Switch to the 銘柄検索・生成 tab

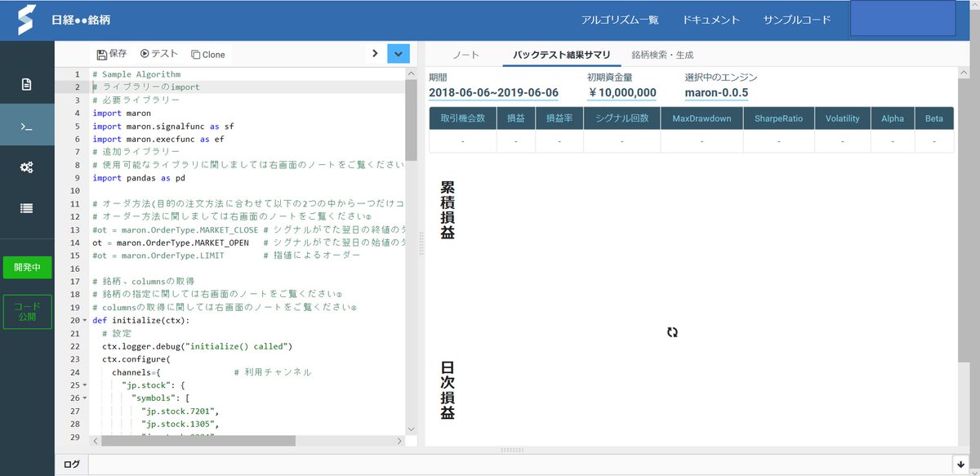point(662,55)
